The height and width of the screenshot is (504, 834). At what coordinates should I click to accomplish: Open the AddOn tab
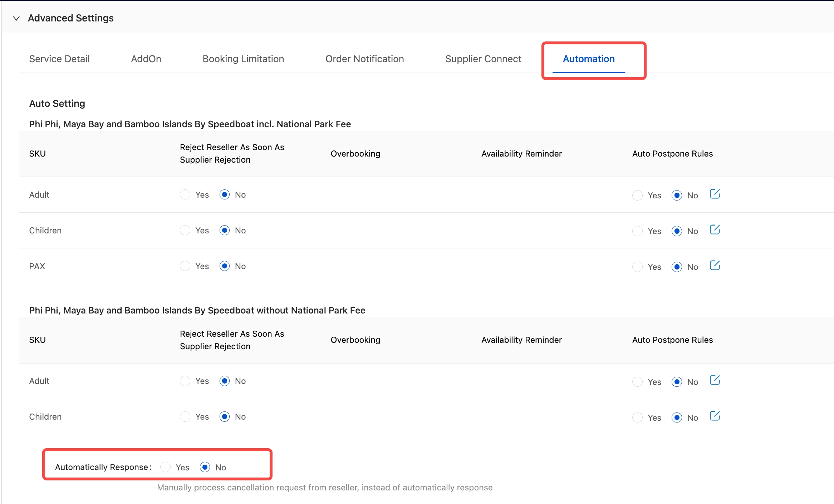coord(146,59)
